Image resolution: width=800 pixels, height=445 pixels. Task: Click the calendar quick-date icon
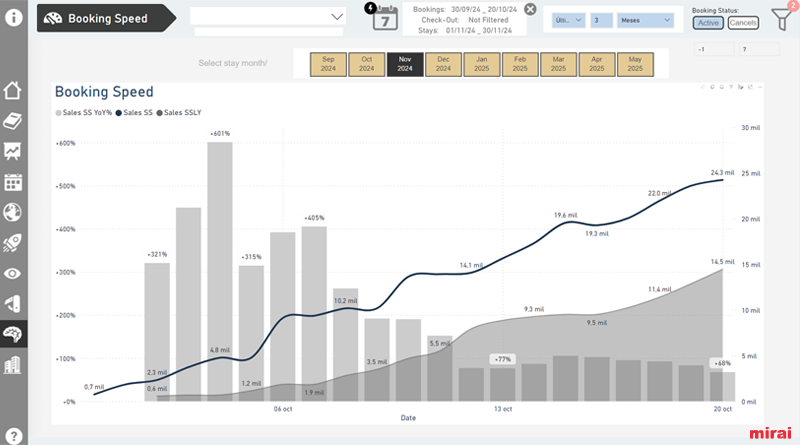tap(385, 17)
